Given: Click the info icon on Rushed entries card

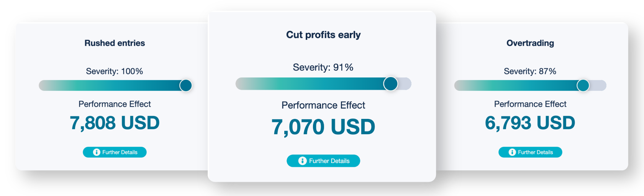Looking at the screenshot, I should click(x=97, y=152).
